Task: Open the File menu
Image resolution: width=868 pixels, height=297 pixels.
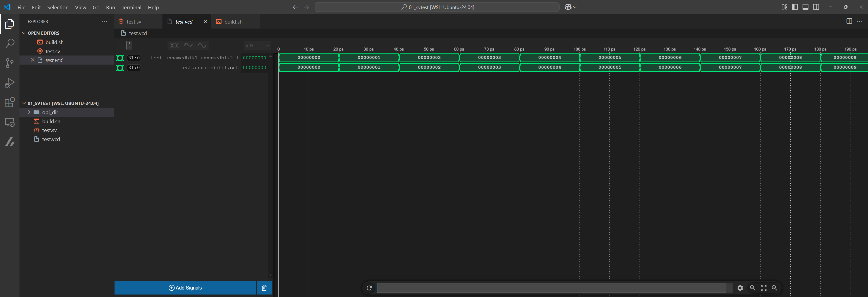Action: tap(21, 7)
